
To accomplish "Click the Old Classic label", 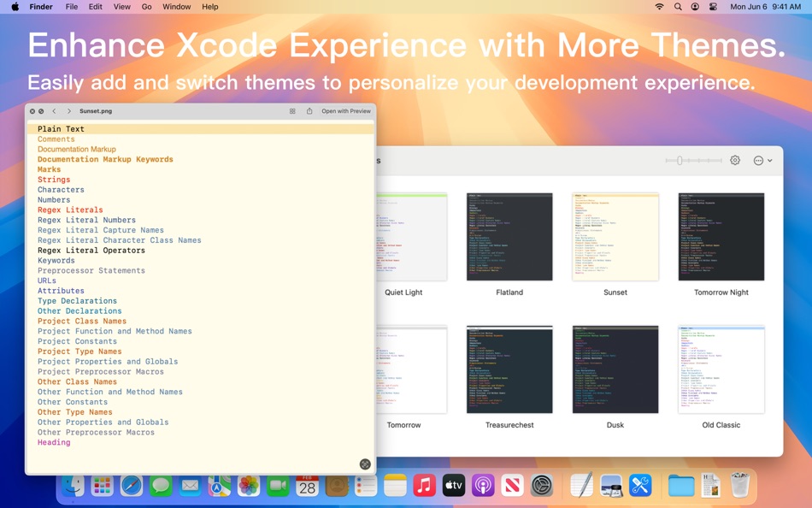I will pos(721,425).
